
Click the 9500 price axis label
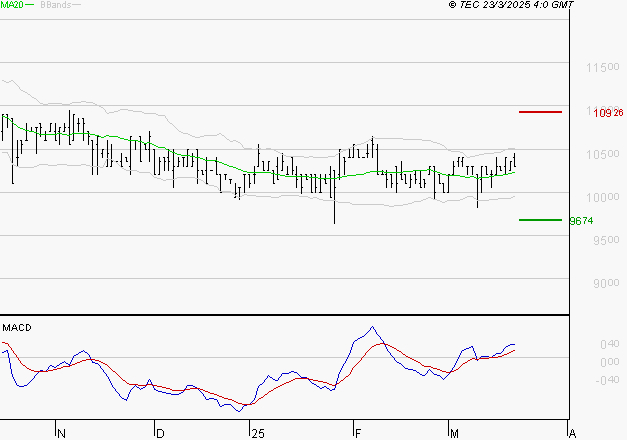coord(606,240)
